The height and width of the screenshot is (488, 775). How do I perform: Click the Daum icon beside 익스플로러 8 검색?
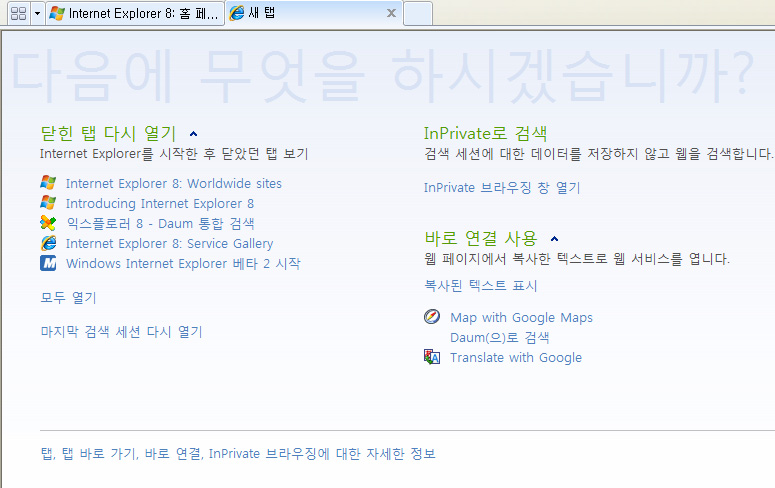click(48, 223)
